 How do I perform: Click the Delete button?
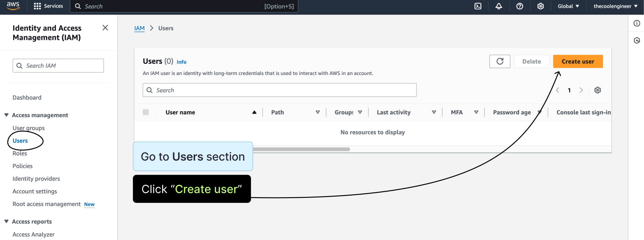532,61
